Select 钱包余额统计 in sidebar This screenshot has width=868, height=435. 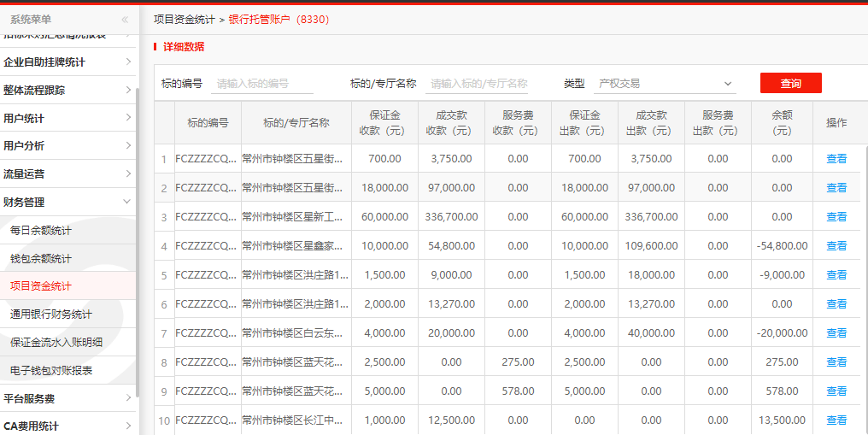[41, 258]
